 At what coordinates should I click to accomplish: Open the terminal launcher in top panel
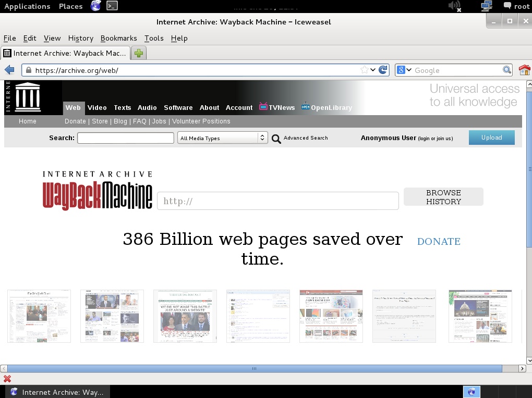coord(112,6)
